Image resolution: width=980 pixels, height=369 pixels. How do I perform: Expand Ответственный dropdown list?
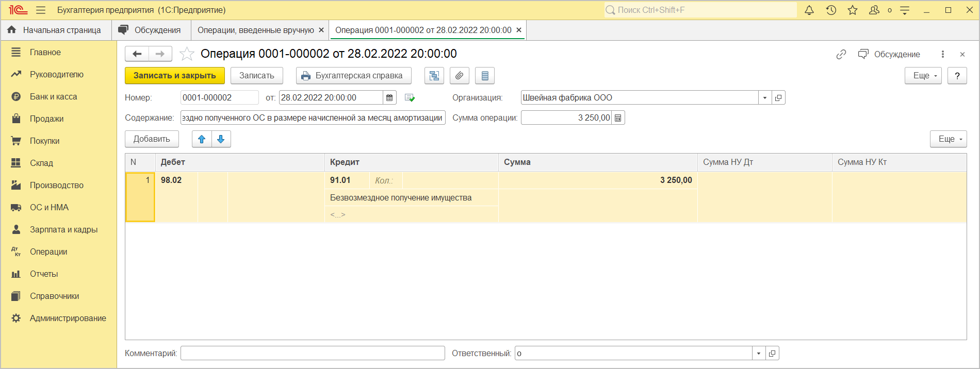759,353
